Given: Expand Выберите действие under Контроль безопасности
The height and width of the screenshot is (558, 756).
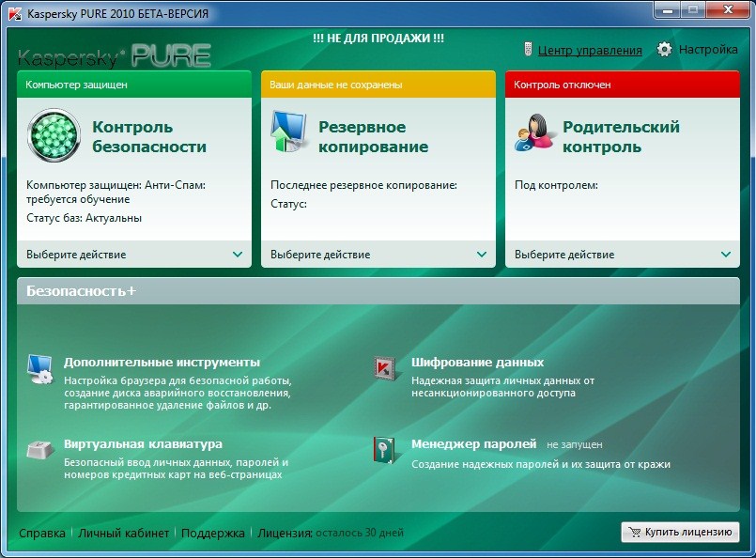Looking at the screenshot, I should pos(134,255).
